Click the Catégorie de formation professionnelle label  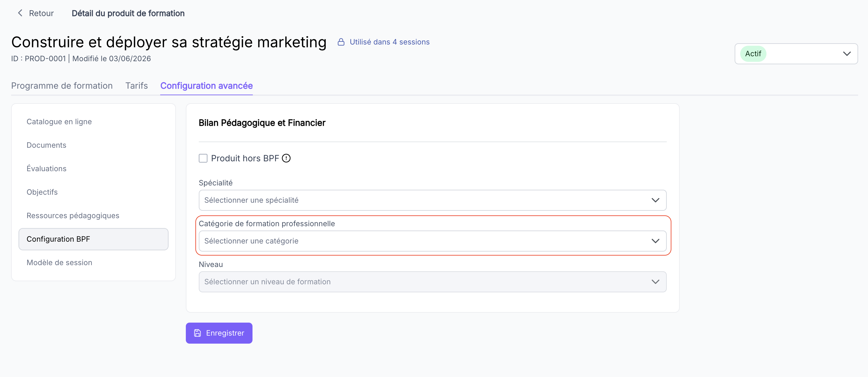coord(267,223)
